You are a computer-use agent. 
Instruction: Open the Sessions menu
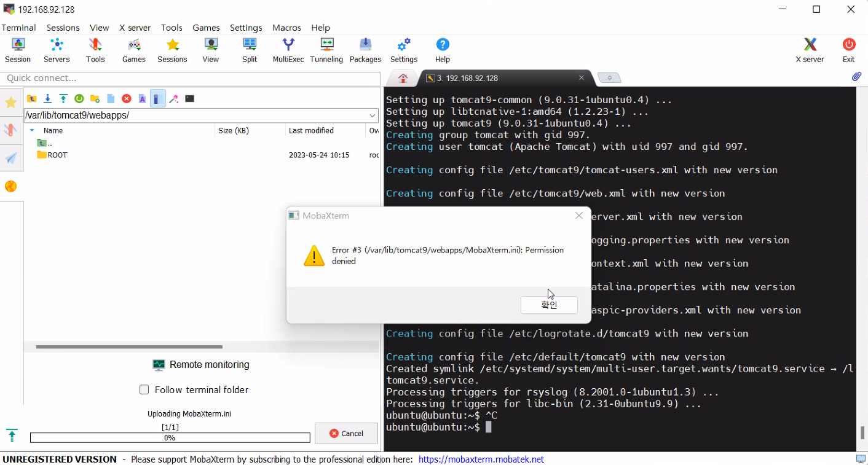63,28
